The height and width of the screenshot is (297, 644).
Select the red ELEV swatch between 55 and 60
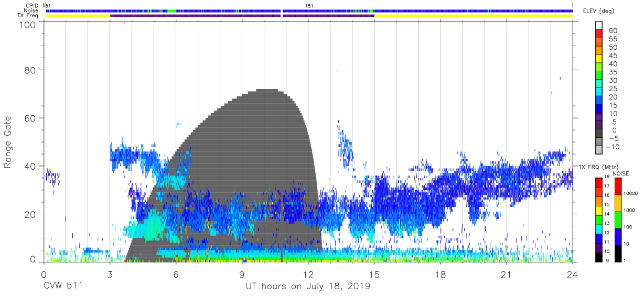click(x=599, y=34)
